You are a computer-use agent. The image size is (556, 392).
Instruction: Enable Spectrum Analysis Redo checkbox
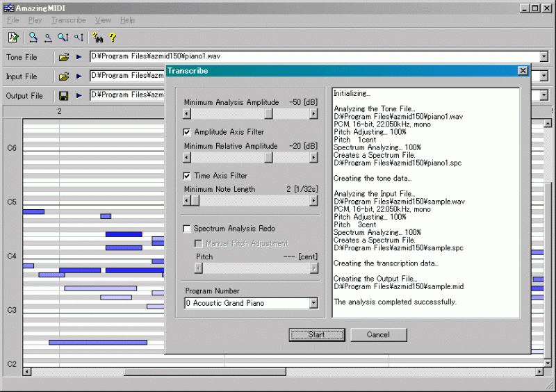[186, 229]
